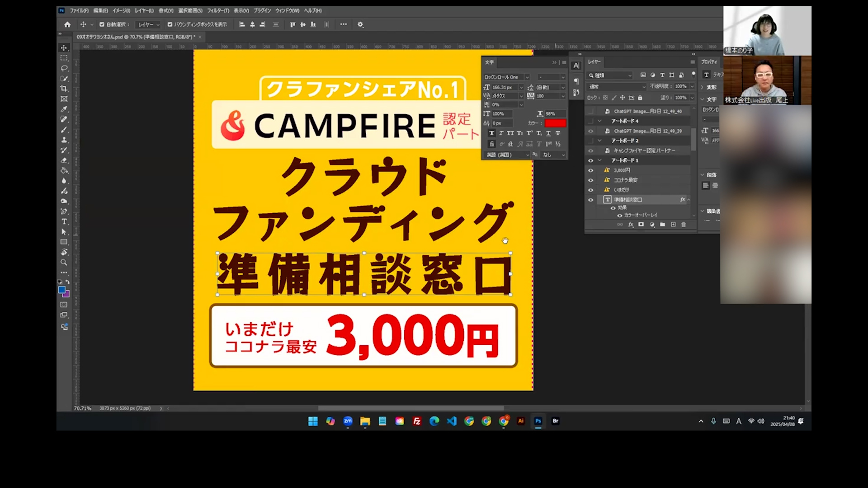868x488 pixels.
Task: Click the red text color swatch
Action: point(555,123)
